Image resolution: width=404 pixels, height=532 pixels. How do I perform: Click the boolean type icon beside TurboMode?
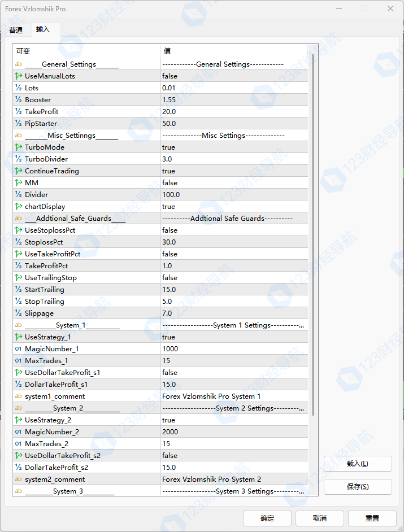[x=18, y=147]
